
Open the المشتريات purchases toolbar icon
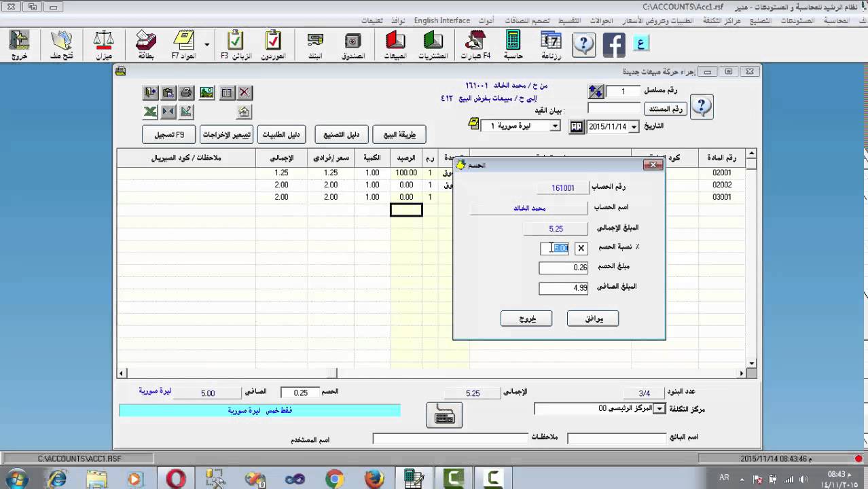(x=433, y=45)
